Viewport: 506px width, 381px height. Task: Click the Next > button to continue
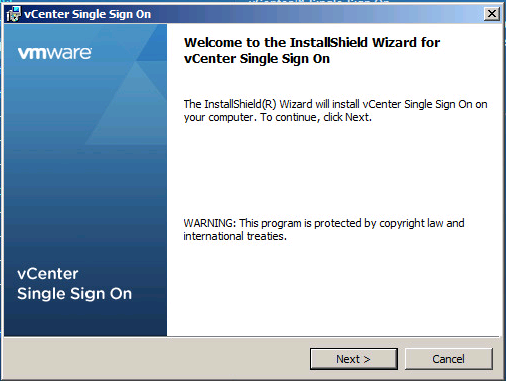(354, 359)
